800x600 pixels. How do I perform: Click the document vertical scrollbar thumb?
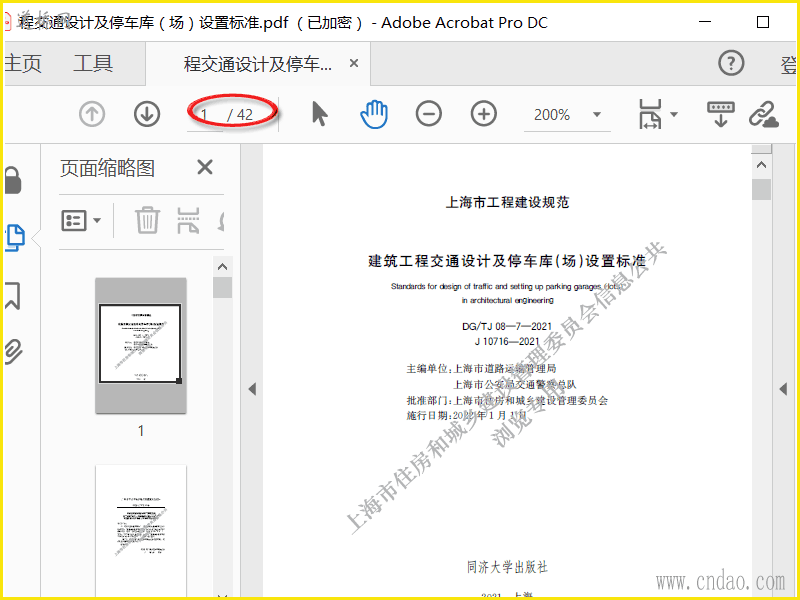(761, 189)
